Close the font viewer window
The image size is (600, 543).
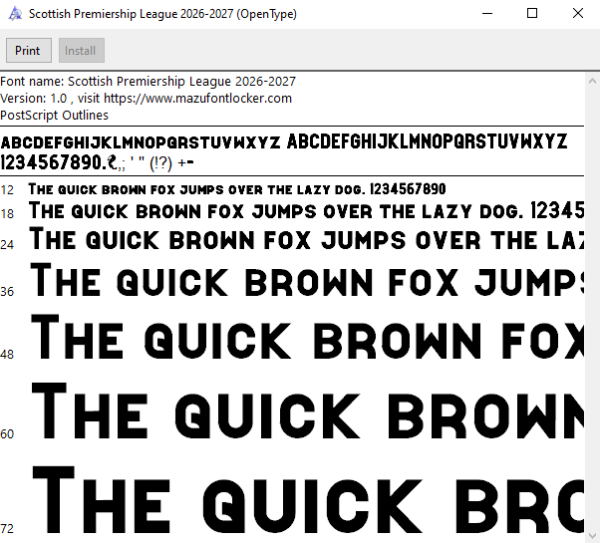pos(577,14)
